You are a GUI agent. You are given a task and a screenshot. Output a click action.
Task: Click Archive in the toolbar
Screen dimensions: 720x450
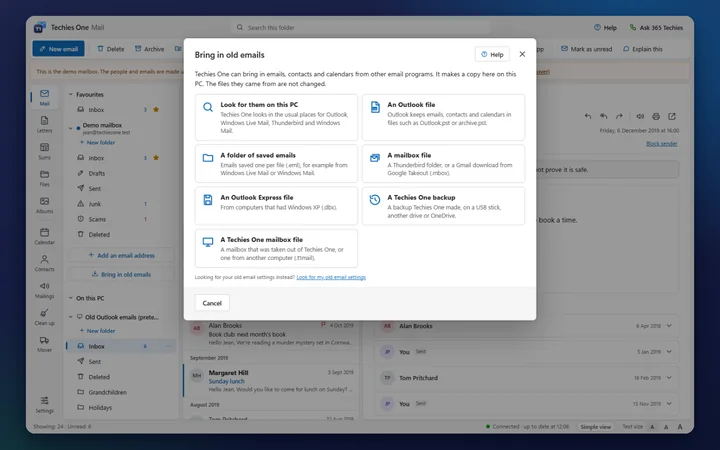[149, 49]
